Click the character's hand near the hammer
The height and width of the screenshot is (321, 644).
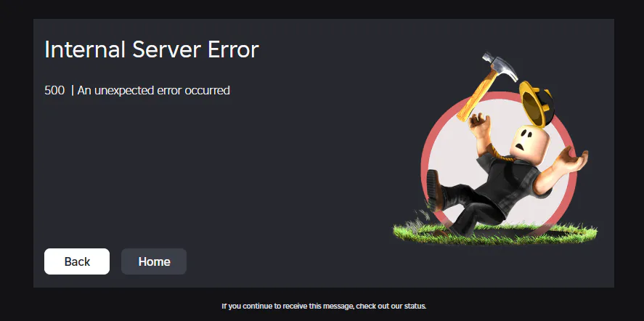click(x=479, y=126)
